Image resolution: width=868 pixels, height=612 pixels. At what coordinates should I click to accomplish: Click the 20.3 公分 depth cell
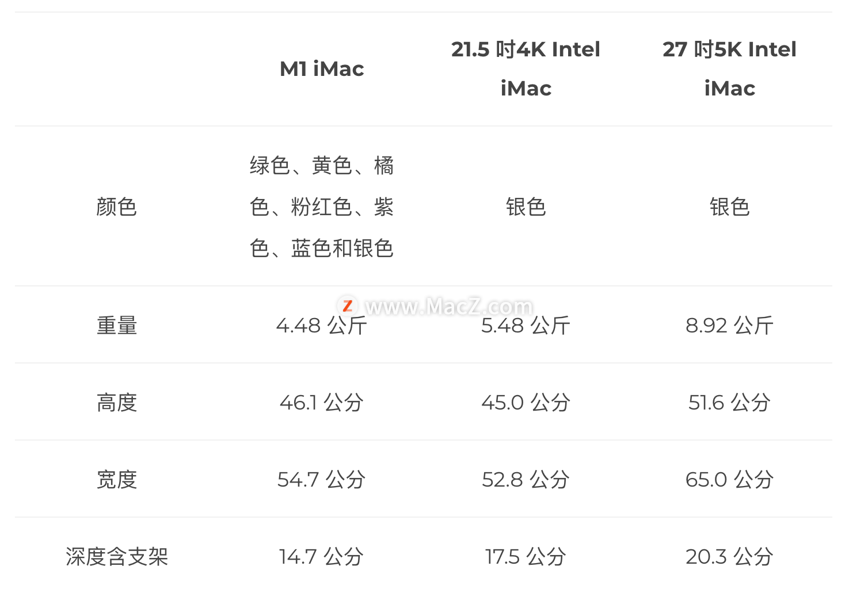[729, 557]
